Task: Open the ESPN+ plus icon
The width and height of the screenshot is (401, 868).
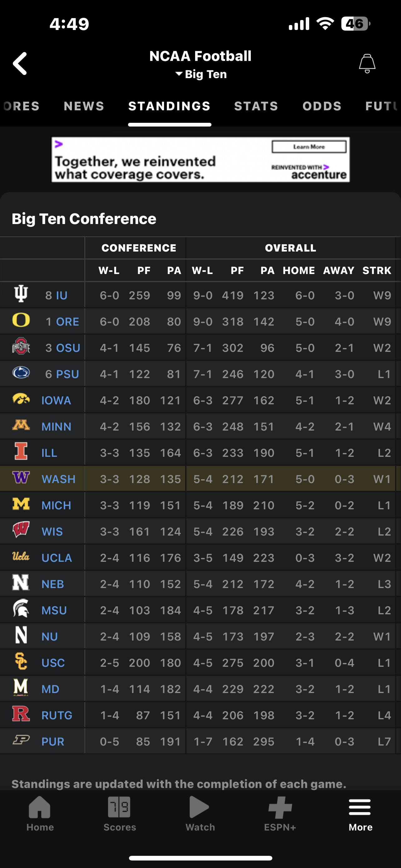Action: pos(280,807)
